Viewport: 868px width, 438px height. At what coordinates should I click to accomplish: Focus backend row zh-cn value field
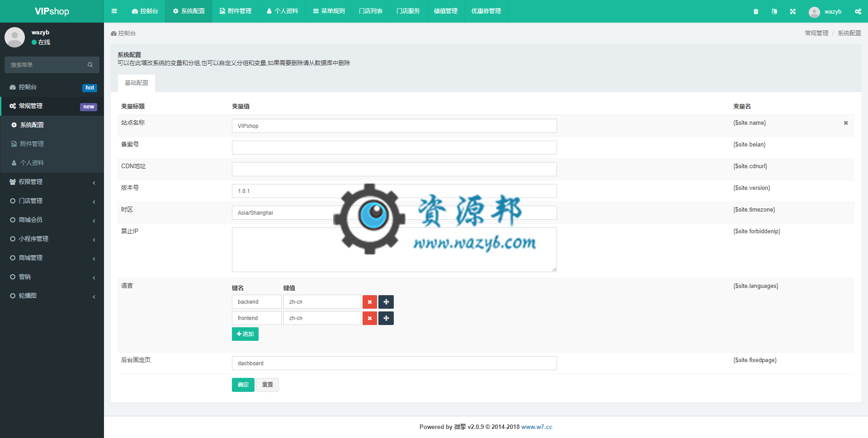[x=322, y=302]
